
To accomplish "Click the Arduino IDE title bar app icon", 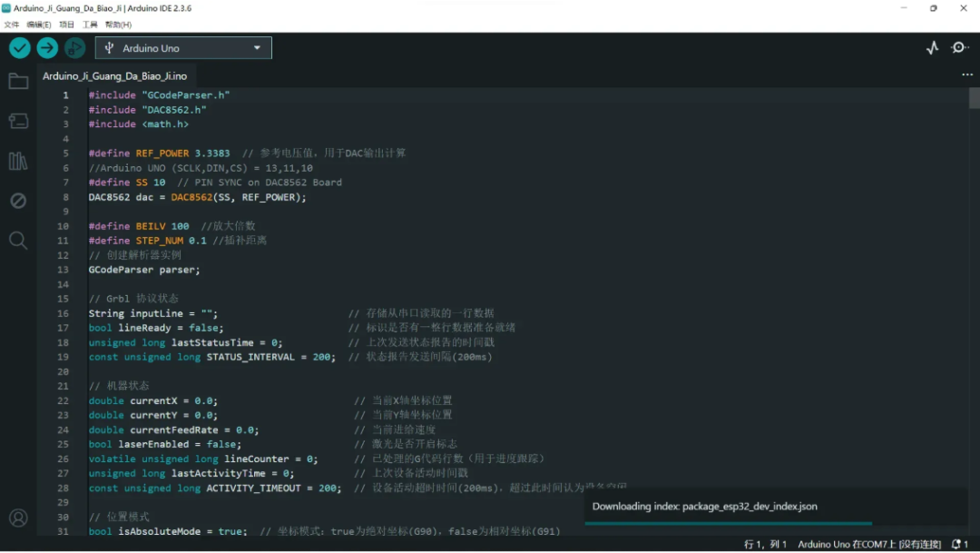I will click(x=6, y=8).
